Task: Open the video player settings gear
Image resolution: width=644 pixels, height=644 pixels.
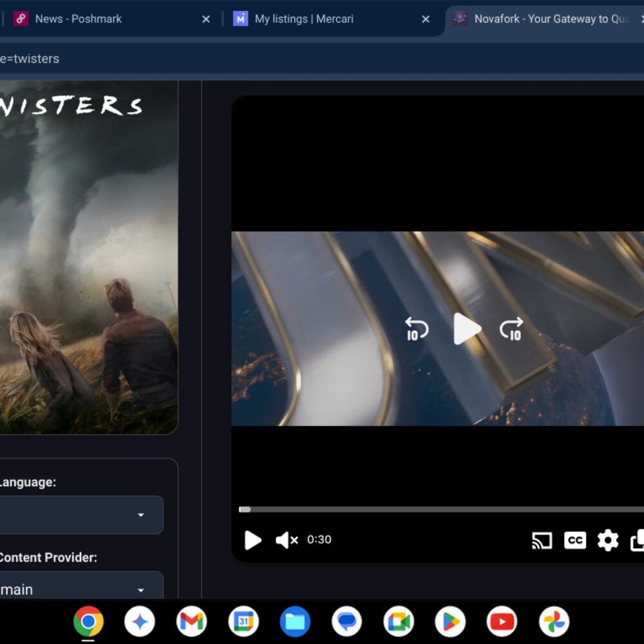Action: pos(607,540)
